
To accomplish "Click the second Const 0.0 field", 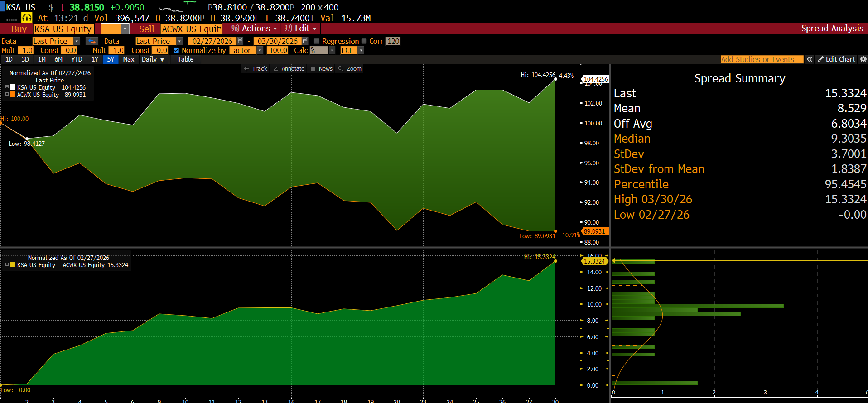I will [x=161, y=50].
